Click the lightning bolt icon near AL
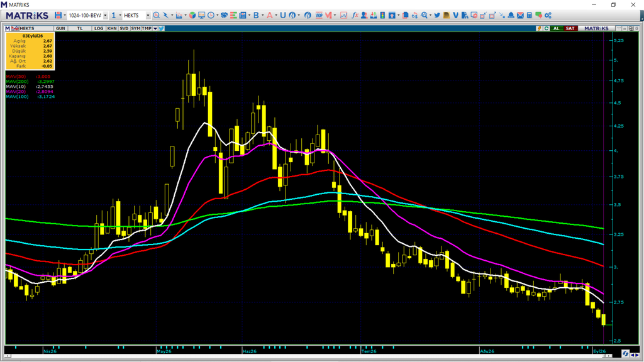This screenshot has height=362, width=644. click(539, 28)
